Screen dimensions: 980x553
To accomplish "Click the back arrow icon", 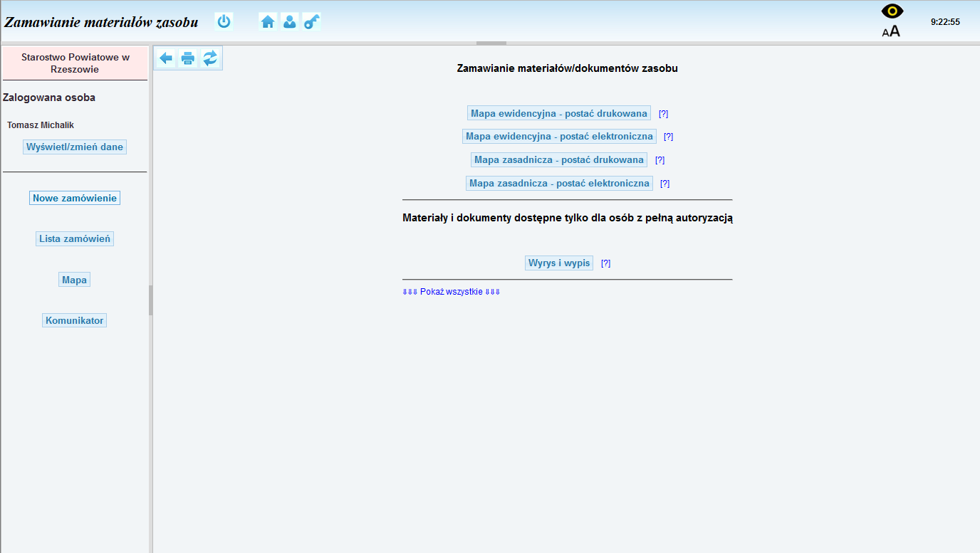I will tap(166, 58).
